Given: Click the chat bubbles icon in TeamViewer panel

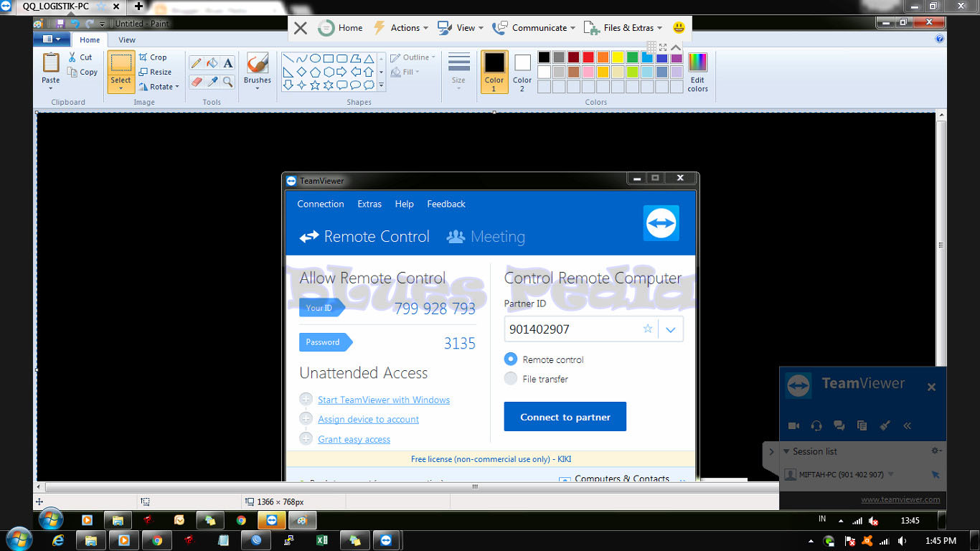Looking at the screenshot, I should coord(839,425).
